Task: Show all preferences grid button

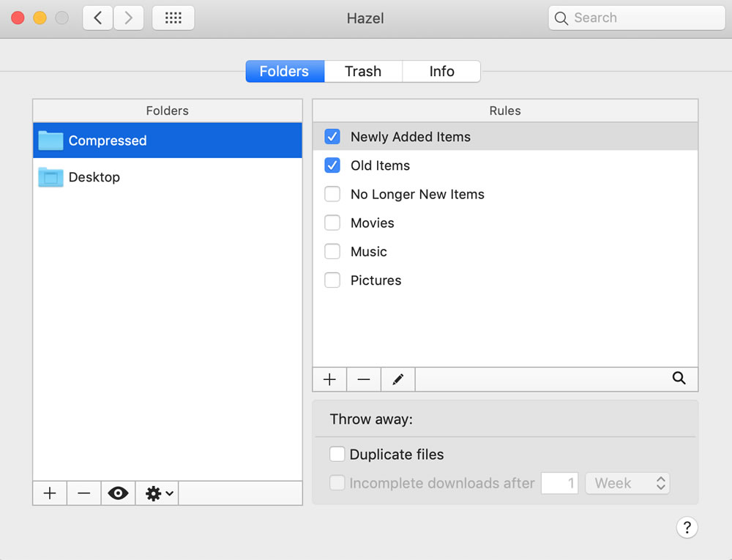Action: (x=173, y=18)
